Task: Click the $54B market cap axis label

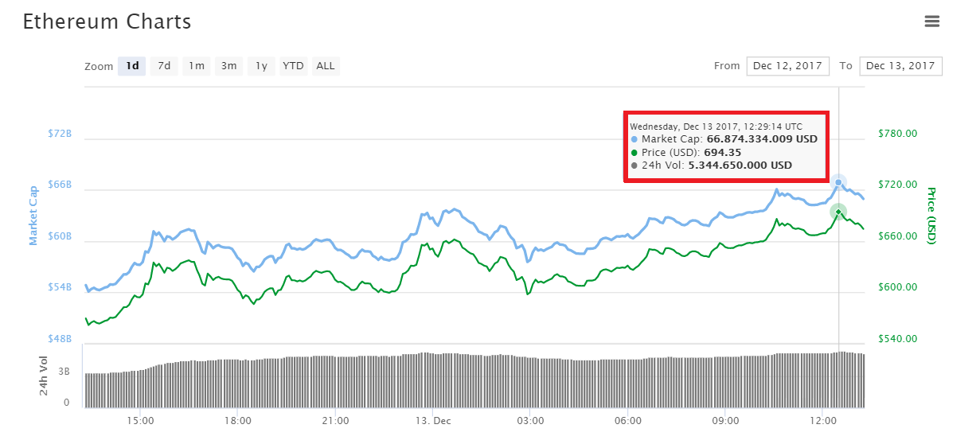Action: coord(59,287)
